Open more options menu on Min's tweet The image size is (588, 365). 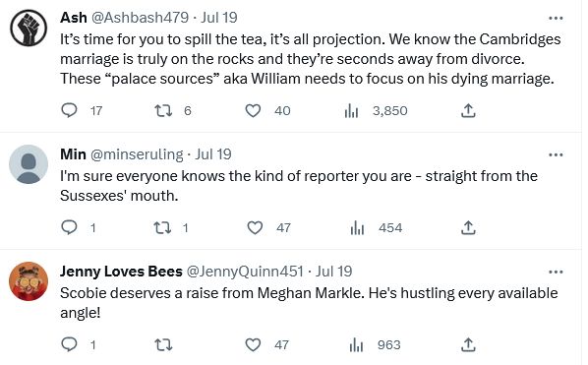pyautogui.click(x=556, y=154)
